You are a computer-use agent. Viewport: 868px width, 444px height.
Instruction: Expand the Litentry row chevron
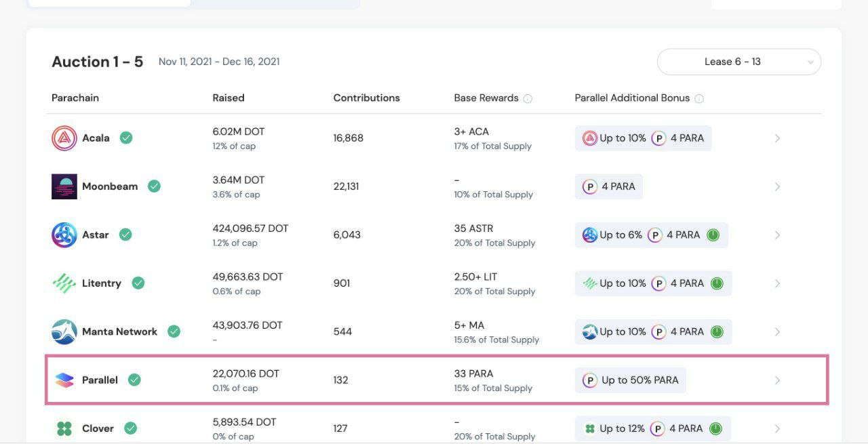click(x=778, y=283)
